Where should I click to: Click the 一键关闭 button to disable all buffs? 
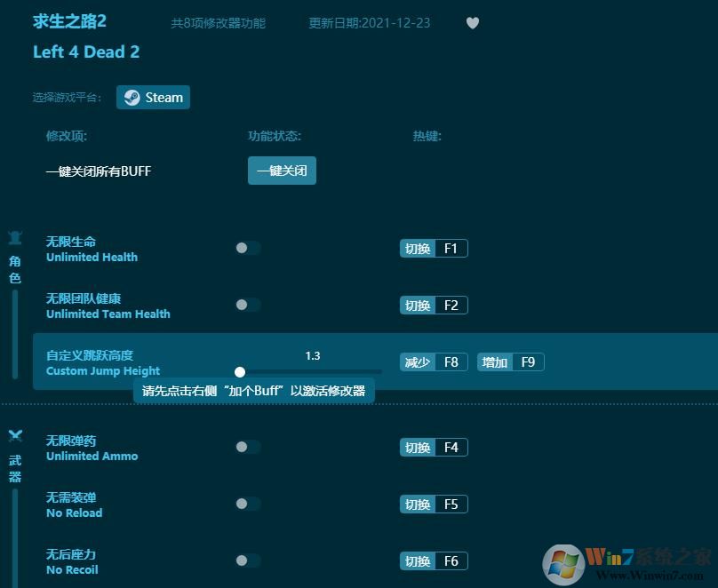282,171
